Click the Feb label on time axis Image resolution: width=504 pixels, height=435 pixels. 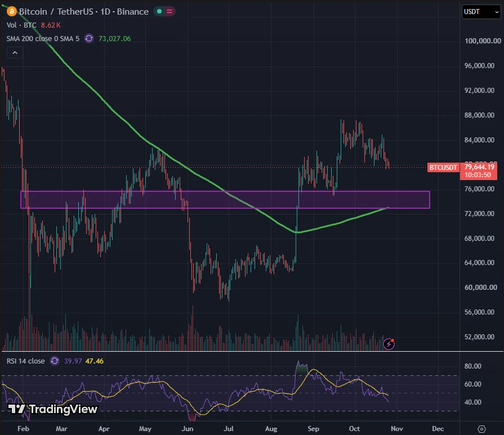pos(23,429)
